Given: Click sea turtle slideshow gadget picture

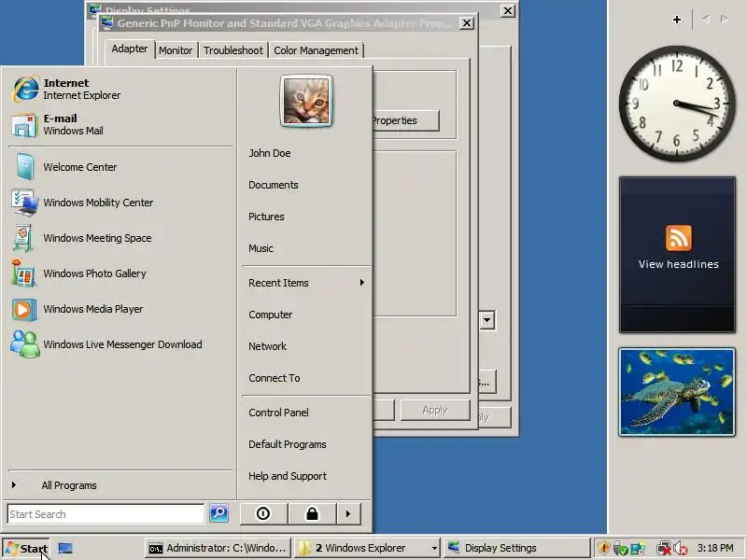Looking at the screenshot, I should [677, 392].
